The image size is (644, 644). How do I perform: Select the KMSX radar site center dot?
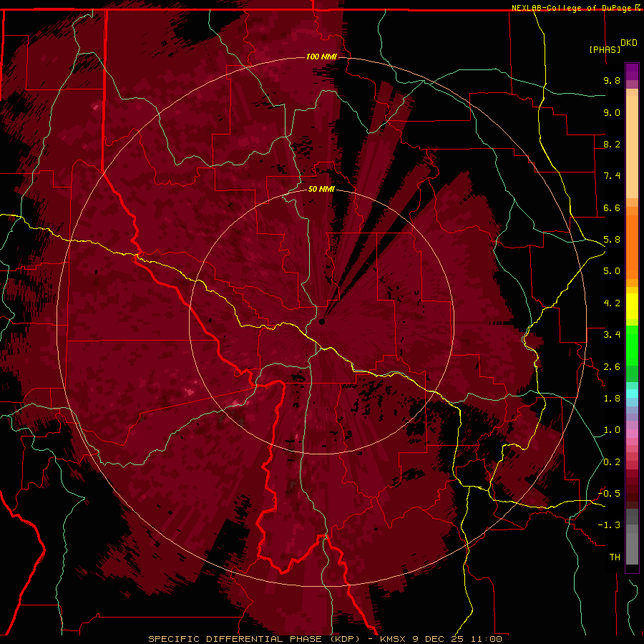pyautogui.click(x=321, y=321)
